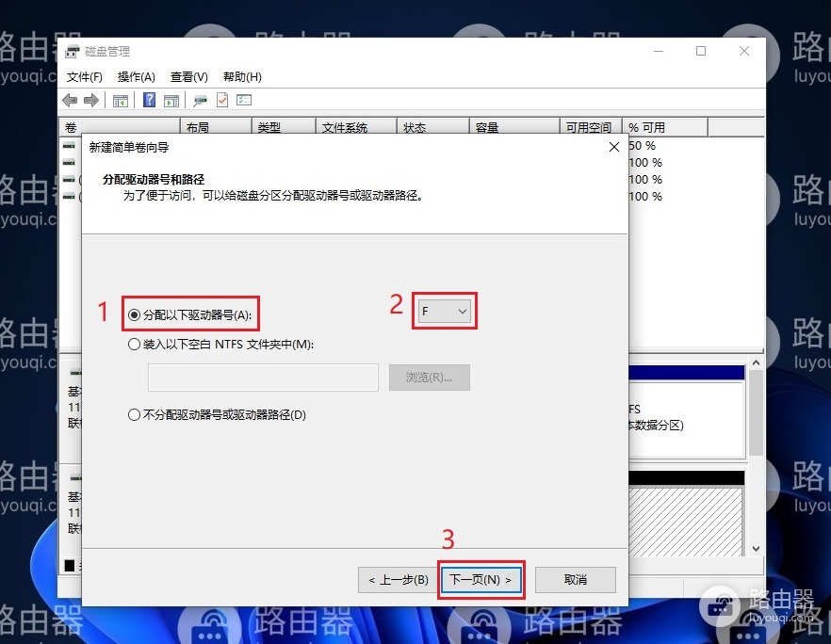
Task: Open the 文件(F) menu
Action: point(84,77)
